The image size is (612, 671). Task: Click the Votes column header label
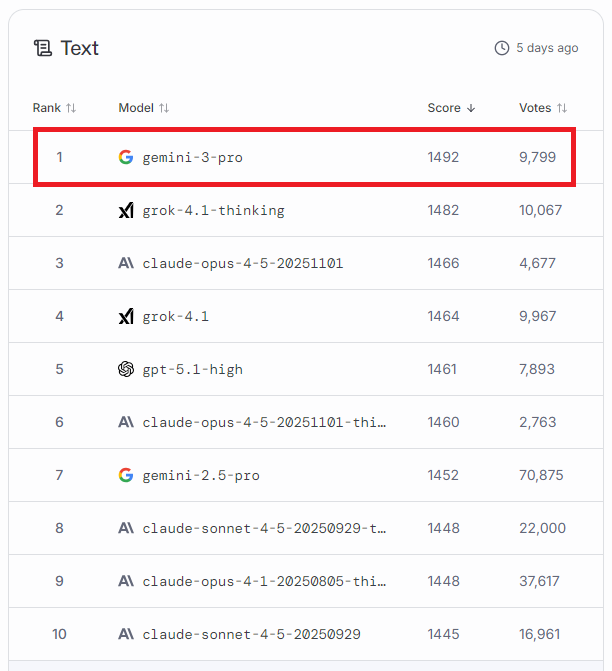(x=535, y=108)
